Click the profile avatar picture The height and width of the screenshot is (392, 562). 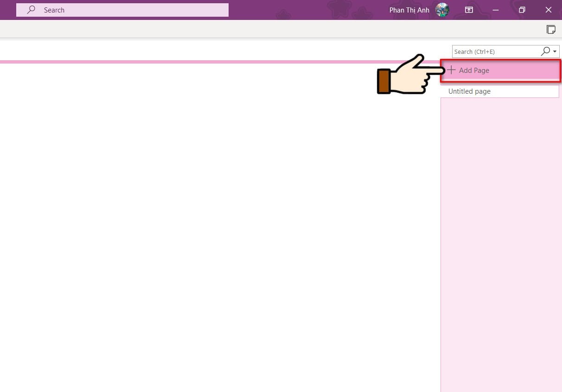click(442, 10)
